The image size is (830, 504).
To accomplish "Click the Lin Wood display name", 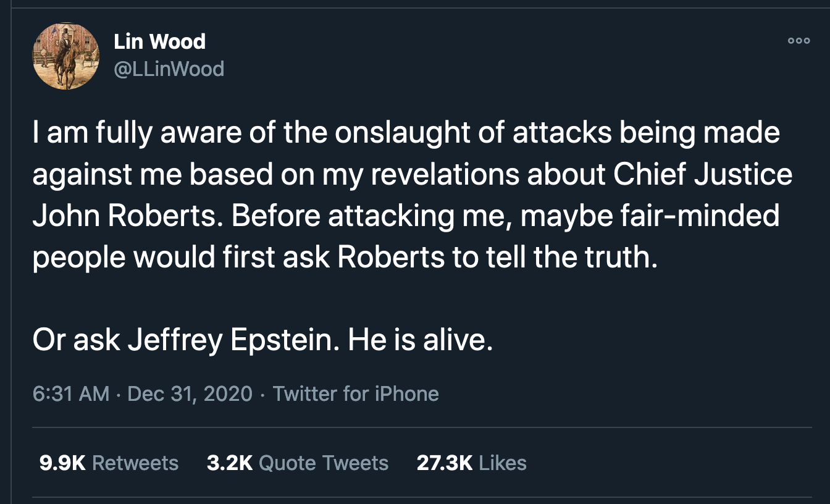I will tap(159, 41).
